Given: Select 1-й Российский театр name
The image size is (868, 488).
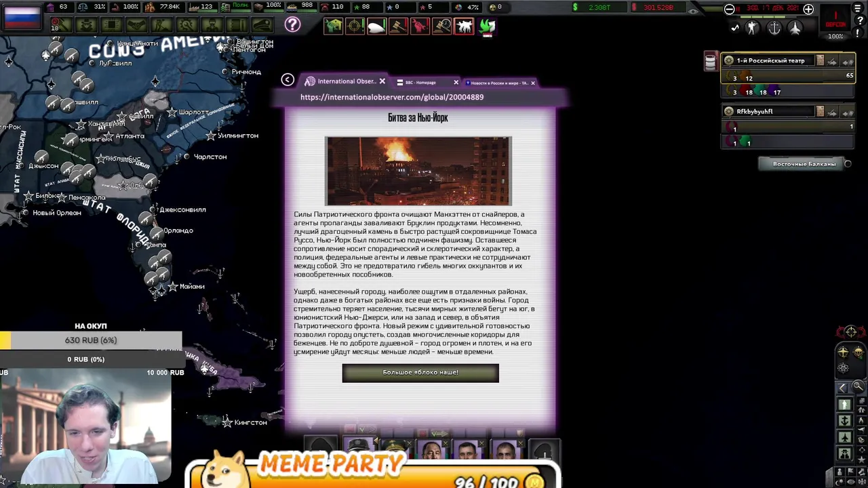Looking at the screenshot, I should 771,60.
